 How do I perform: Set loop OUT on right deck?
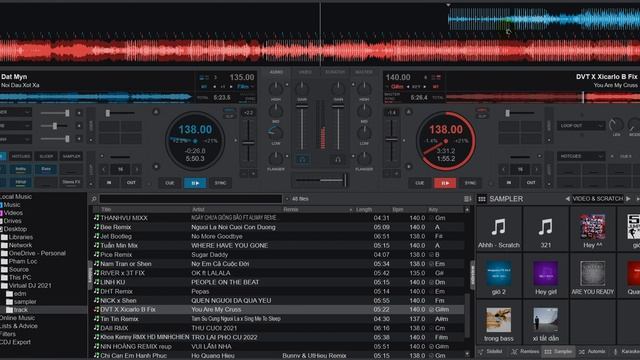tap(531, 182)
